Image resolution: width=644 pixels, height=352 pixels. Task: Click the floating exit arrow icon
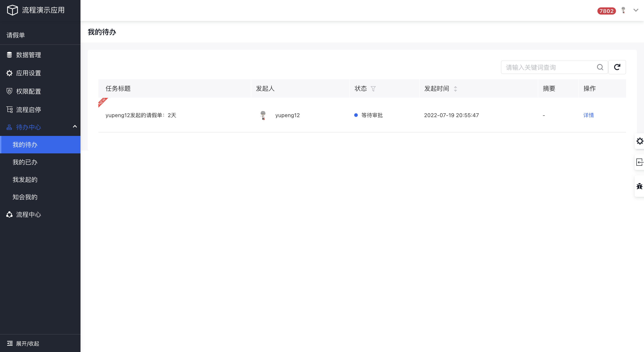640,162
